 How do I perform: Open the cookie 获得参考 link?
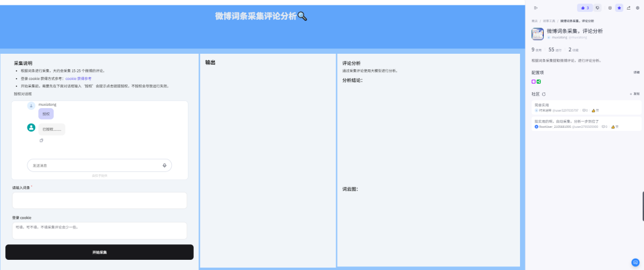(x=79, y=78)
